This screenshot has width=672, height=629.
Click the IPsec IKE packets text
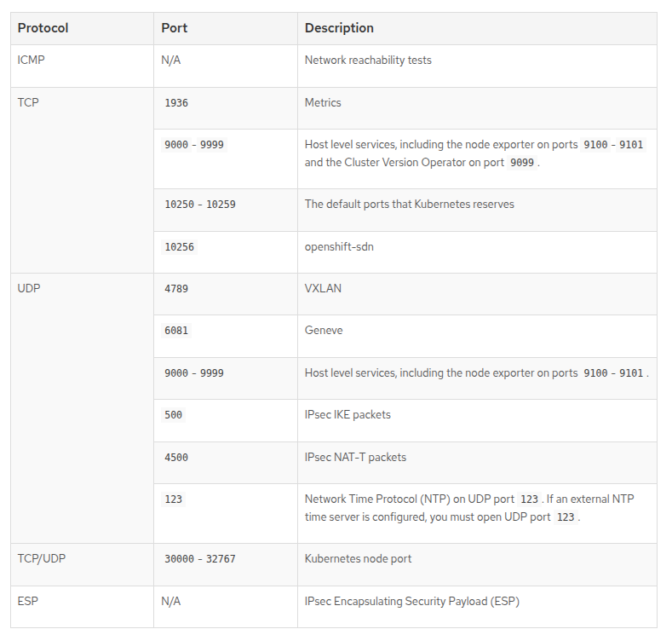(x=347, y=414)
